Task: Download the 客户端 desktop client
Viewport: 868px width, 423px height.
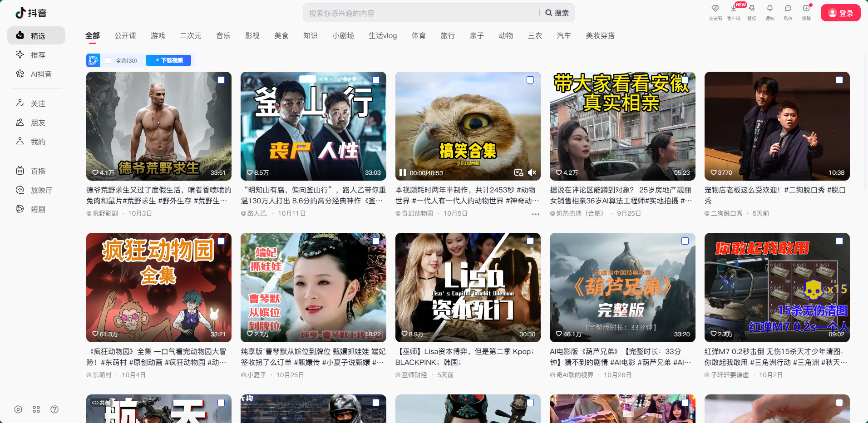Action: (x=733, y=9)
